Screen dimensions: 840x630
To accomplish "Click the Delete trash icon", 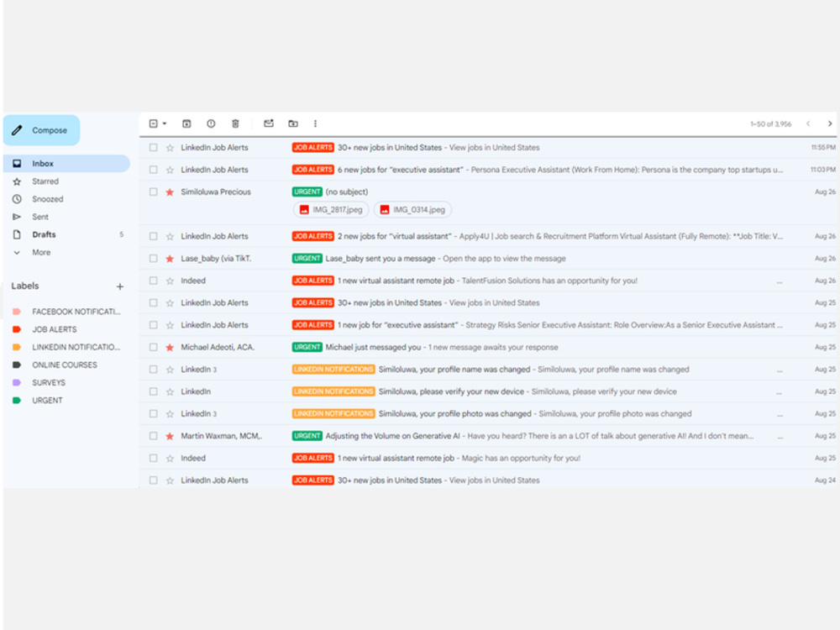I will [235, 123].
